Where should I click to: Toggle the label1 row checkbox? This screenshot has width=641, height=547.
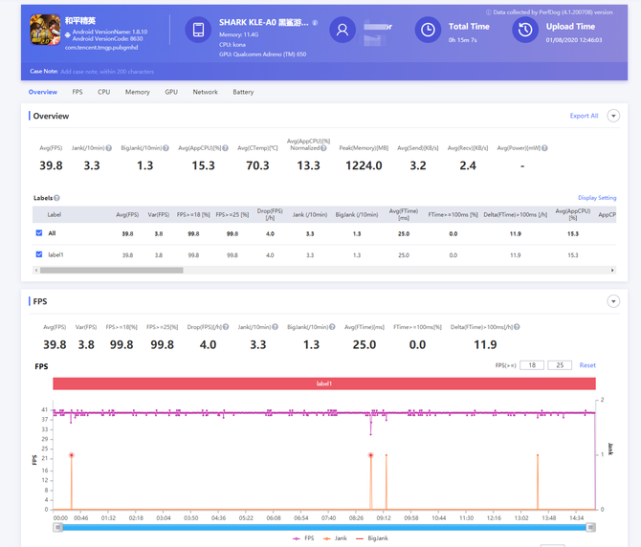(39, 255)
